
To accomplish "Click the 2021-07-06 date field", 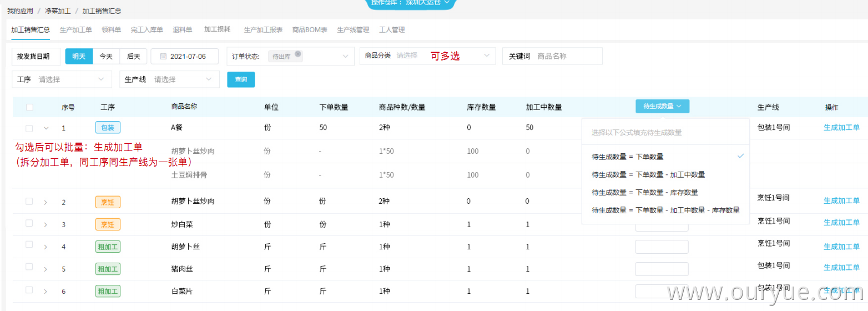I will [185, 56].
